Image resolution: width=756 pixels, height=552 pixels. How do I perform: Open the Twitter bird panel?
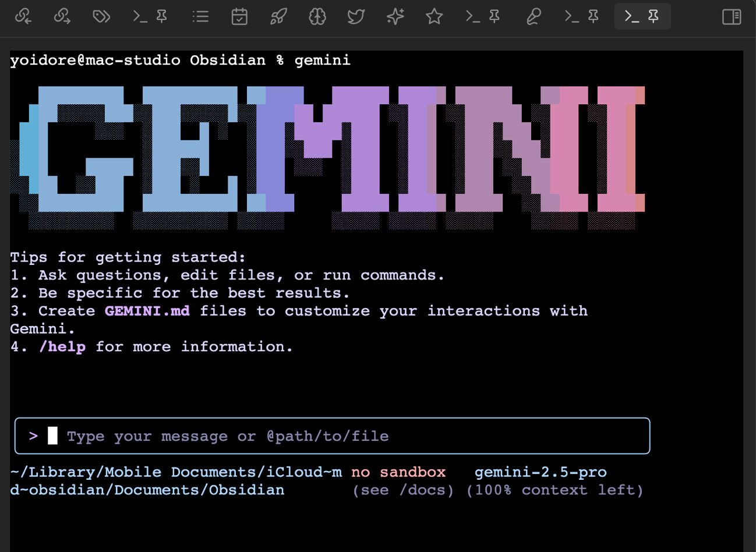356,16
